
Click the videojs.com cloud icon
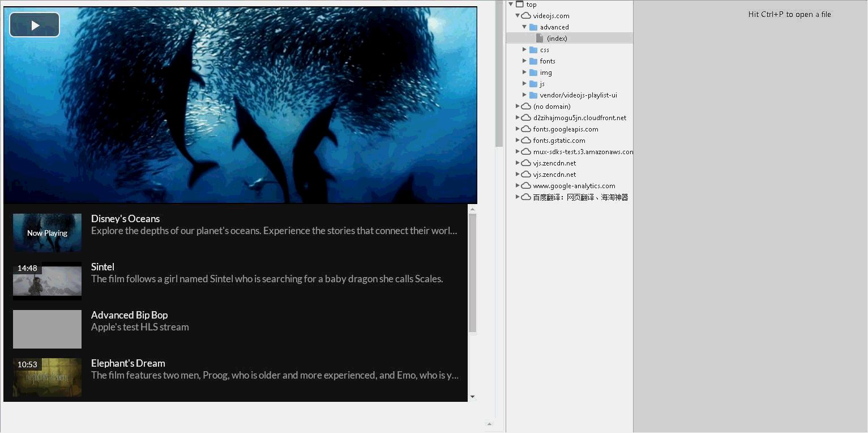point(526,16)
